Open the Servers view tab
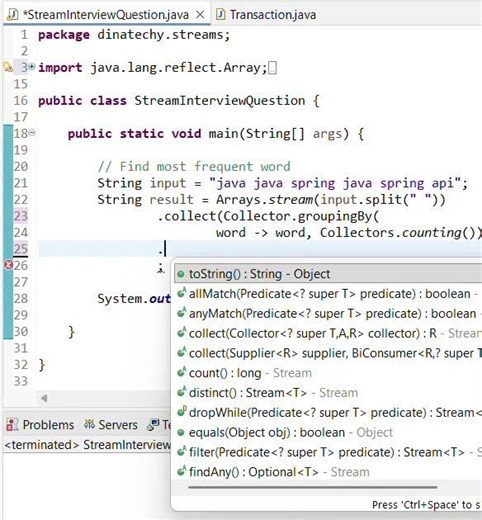Screen dimensions: 482x520 (111, 425)
